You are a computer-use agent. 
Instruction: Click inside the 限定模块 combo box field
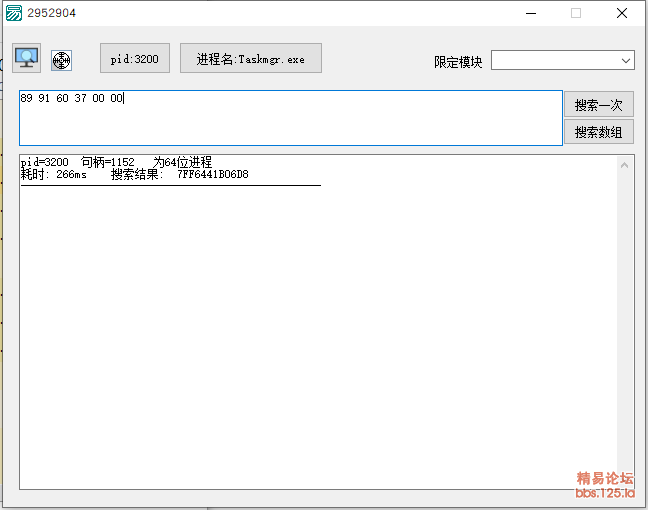[x=554, y=61]
